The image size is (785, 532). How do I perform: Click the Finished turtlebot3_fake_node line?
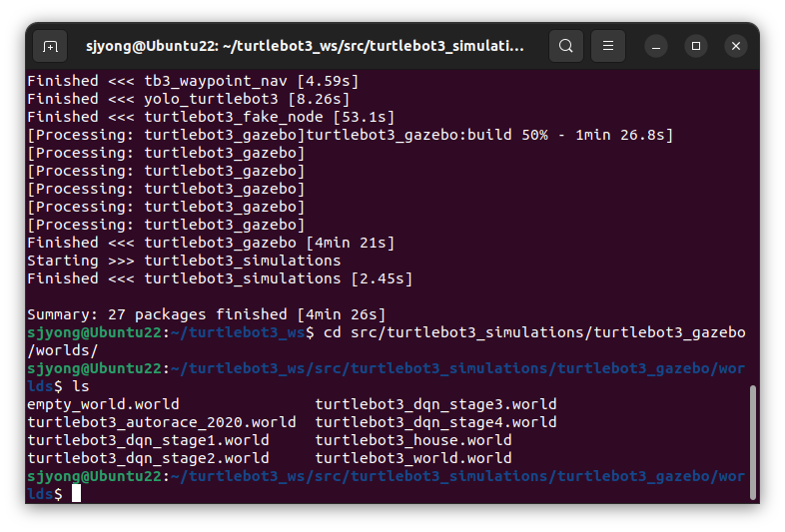pos(211,117)
